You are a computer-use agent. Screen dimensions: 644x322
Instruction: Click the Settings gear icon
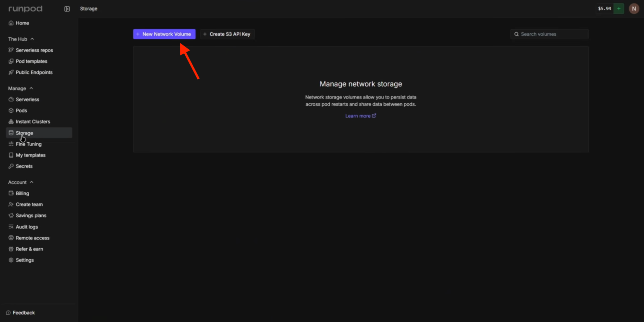[x=11, y=260]
